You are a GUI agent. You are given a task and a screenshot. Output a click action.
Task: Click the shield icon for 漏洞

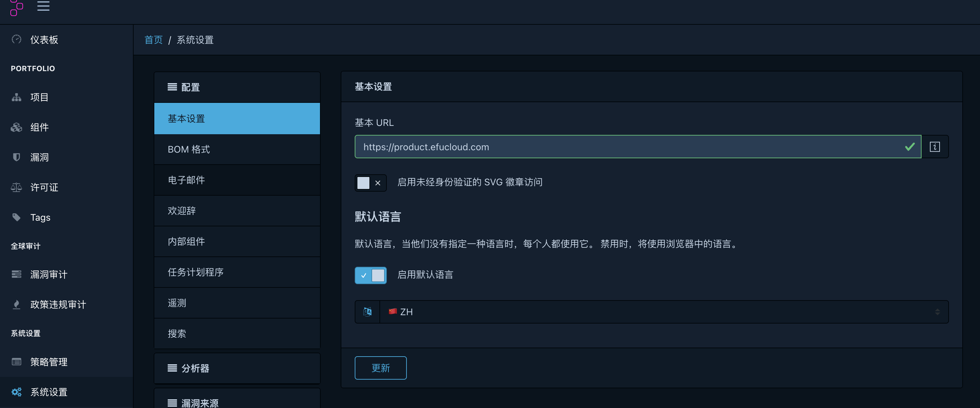point(16,157)
